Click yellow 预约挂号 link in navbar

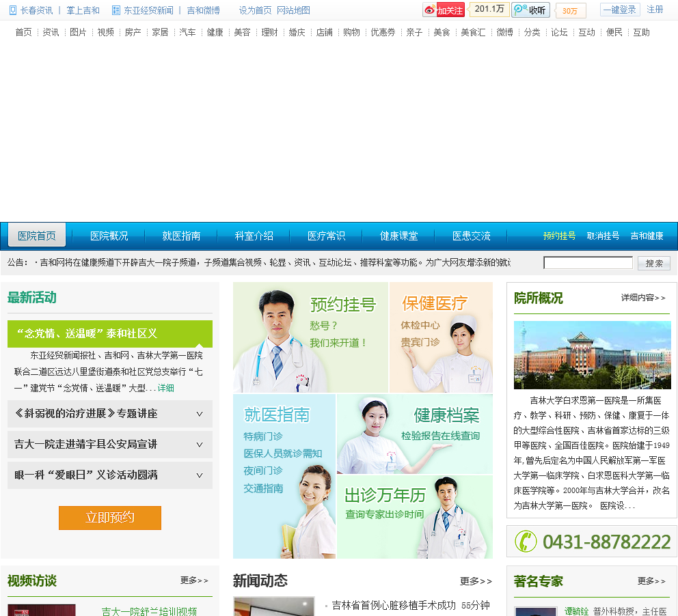[559, 236]
